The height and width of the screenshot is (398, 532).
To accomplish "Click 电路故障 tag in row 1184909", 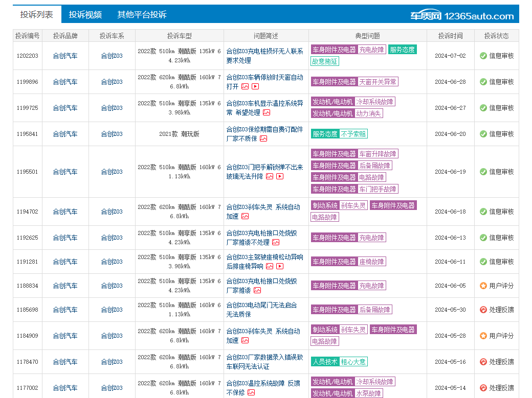I will coord(325,341).
